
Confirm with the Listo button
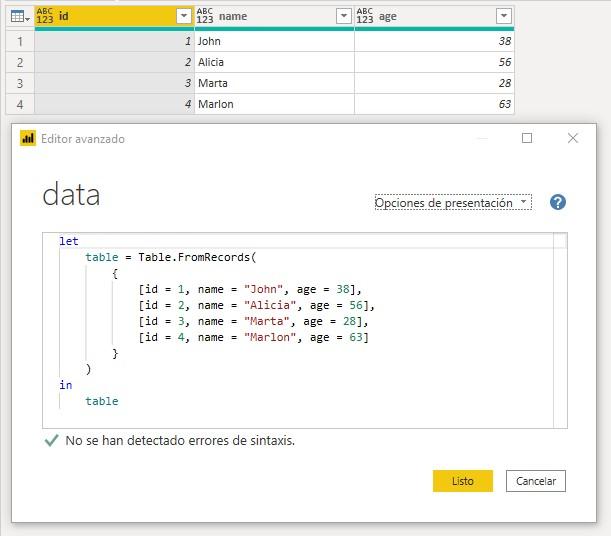point(463,481)
